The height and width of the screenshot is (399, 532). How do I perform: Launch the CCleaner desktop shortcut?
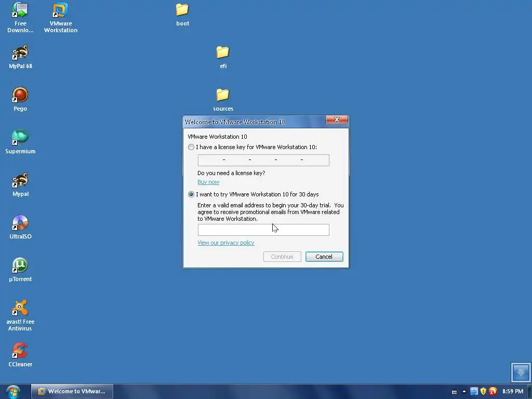pyautogui.click(x=20, y=355)
